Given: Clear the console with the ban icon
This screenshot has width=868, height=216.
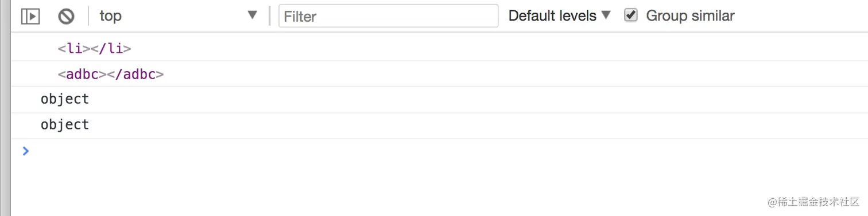Looking at the screenshot, I should [x=66, y=16].
